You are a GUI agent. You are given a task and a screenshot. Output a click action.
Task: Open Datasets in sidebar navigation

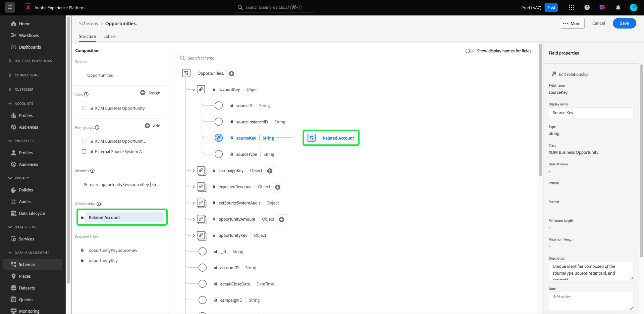pyautogui.click(x=27, y=288)
